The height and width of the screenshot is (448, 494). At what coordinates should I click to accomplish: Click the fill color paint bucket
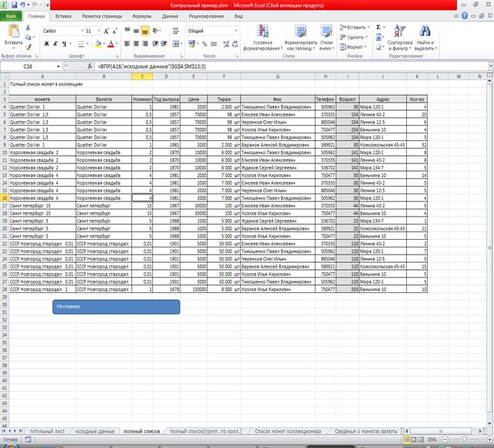97,44
